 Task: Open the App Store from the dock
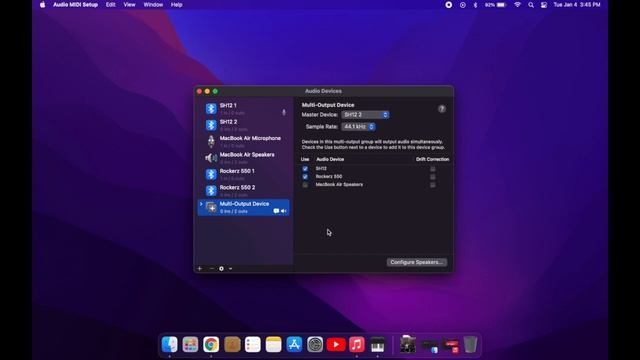pyautogui.click(x=294, y=344)
